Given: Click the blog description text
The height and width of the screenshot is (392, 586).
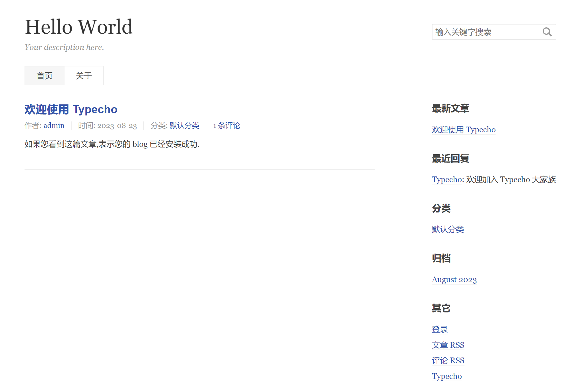Looking at the screenshot, I should 64,47.
